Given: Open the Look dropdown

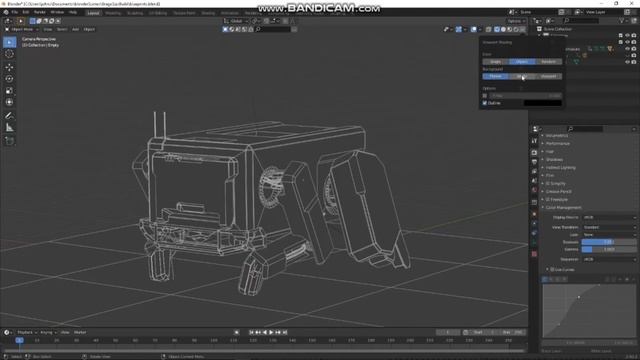Looking at the screenshot, I should [x=609, y=235].
